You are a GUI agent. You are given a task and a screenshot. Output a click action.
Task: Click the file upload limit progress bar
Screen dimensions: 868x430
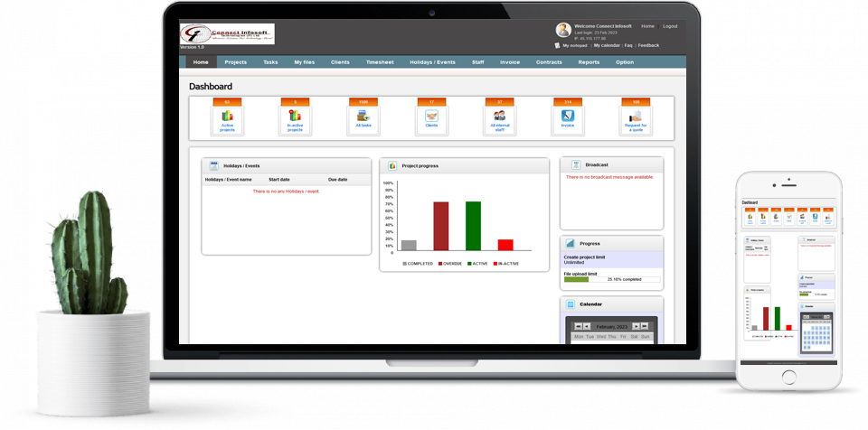[612, 279]
